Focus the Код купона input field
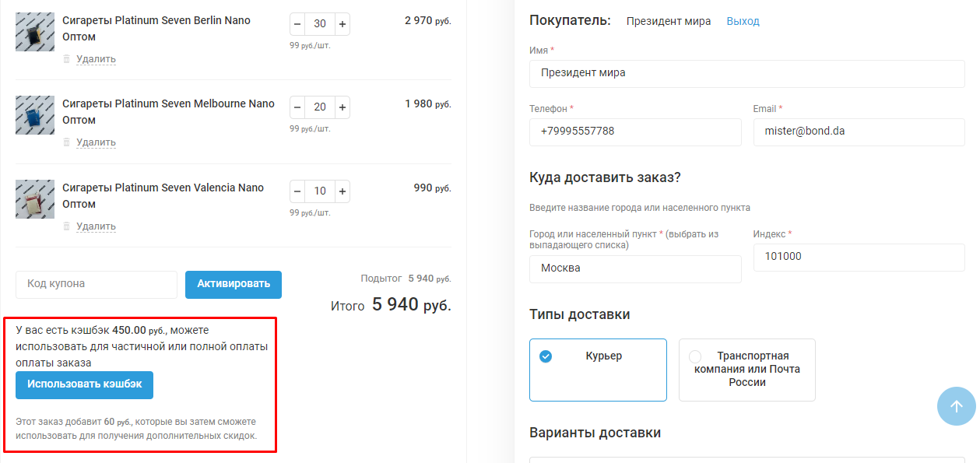Image resolution: width=980 pixels, height=463 pixels. point(97,284)
